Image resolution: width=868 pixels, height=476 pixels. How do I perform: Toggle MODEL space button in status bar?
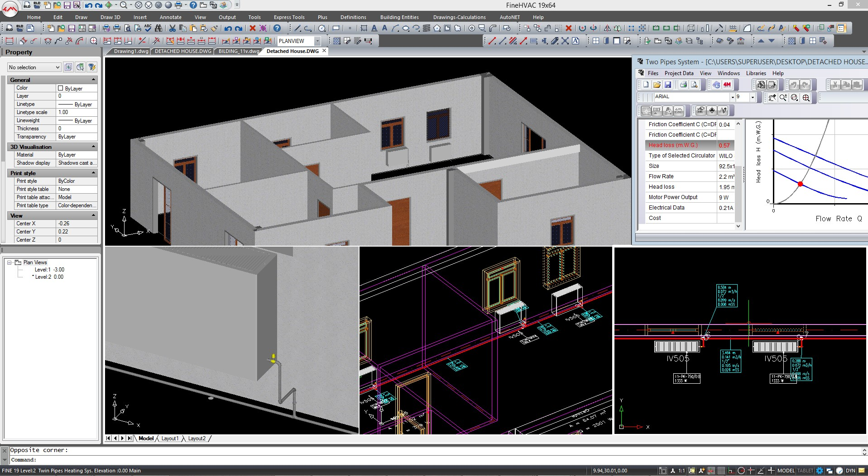tap(786, 471)
